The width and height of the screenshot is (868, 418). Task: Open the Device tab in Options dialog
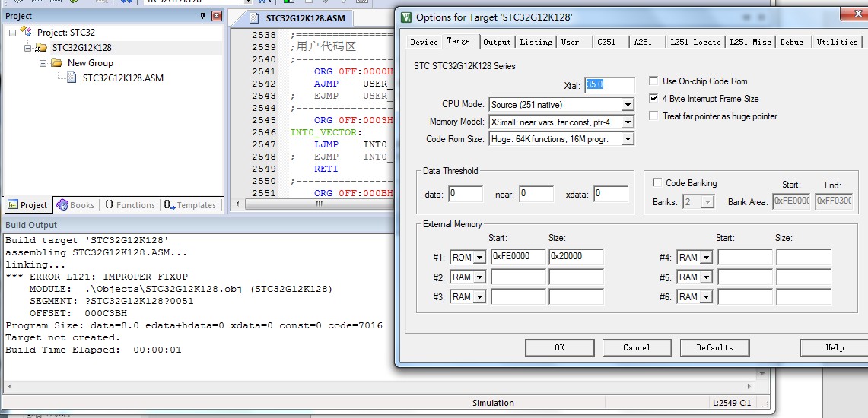[x=424, y=42]
